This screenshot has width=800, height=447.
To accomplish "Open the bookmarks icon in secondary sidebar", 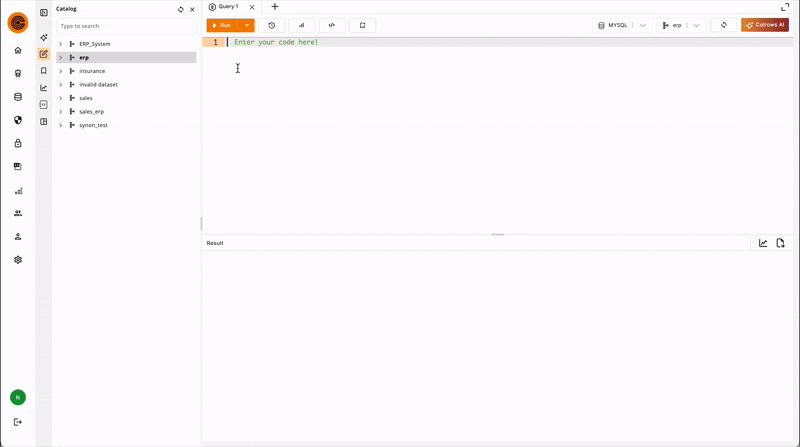I will click(44, 71).
